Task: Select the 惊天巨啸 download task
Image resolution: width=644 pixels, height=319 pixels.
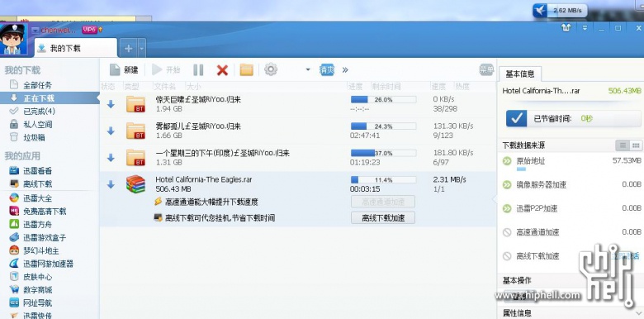Action: [x=298, y=104]
